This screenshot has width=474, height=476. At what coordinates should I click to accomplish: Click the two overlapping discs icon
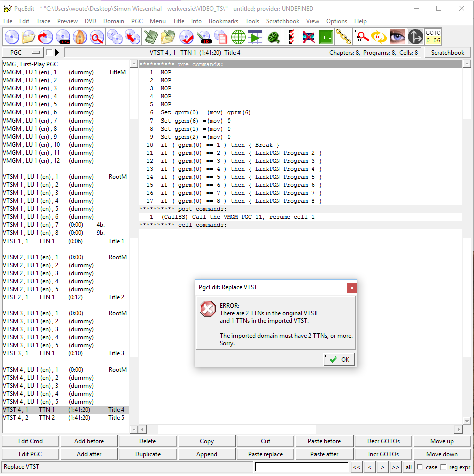coord(115,37)
